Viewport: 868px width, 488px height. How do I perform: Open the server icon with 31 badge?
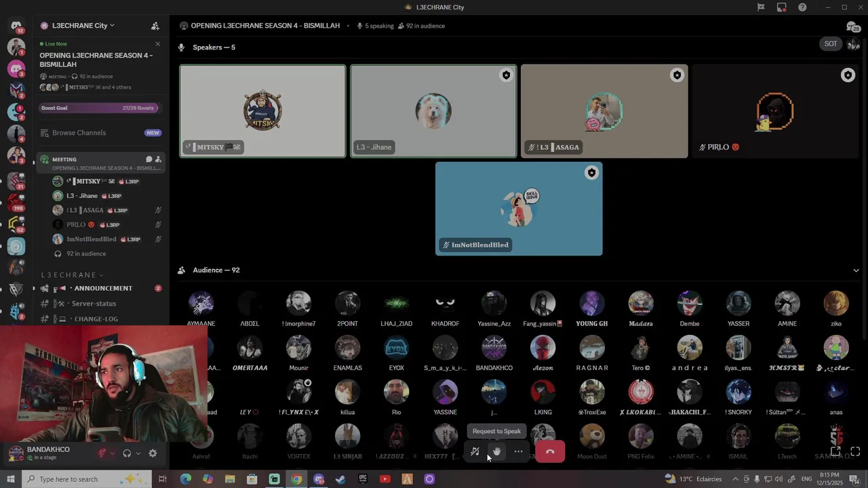16,180
